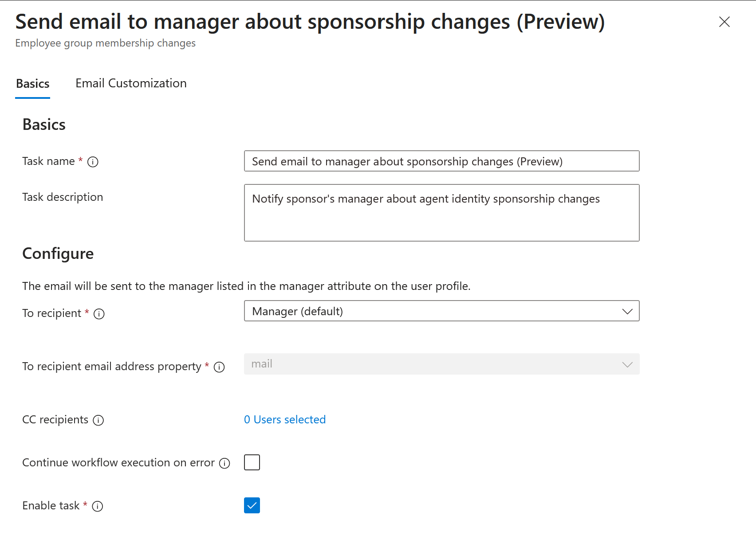Click info icon beside recipient email address property

(219, 367)
